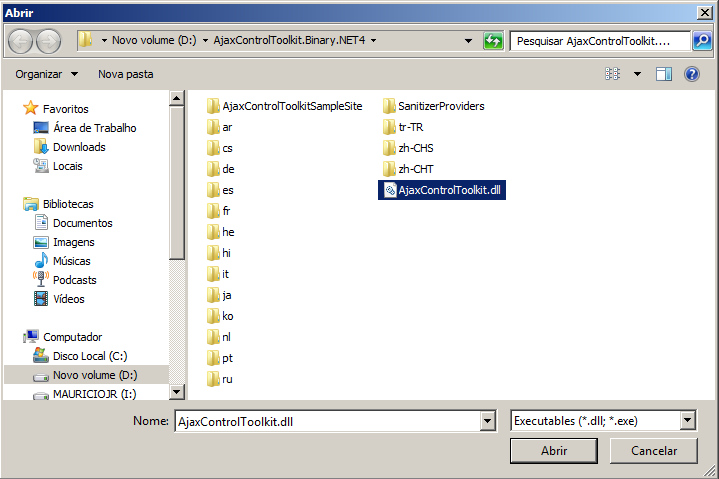Click the search magnifier icon
The image size is (719, 479).
pyautogui.click(x=702, y=41)
